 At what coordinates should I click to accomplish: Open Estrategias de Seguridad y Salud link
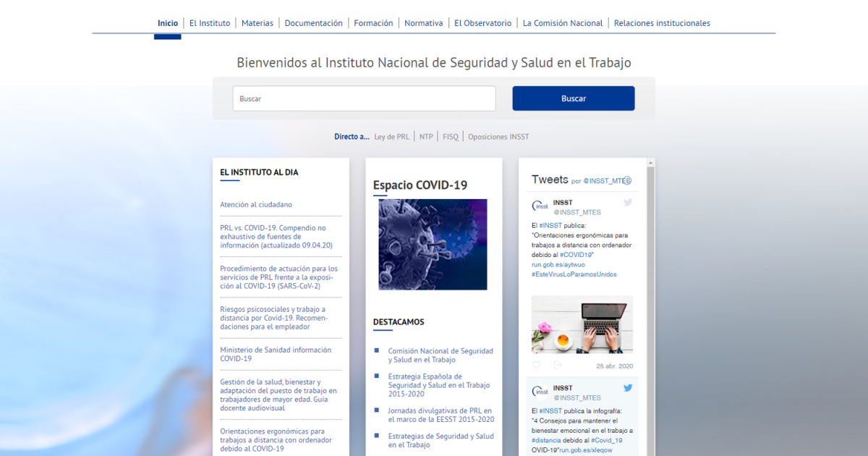click(441, 441)
